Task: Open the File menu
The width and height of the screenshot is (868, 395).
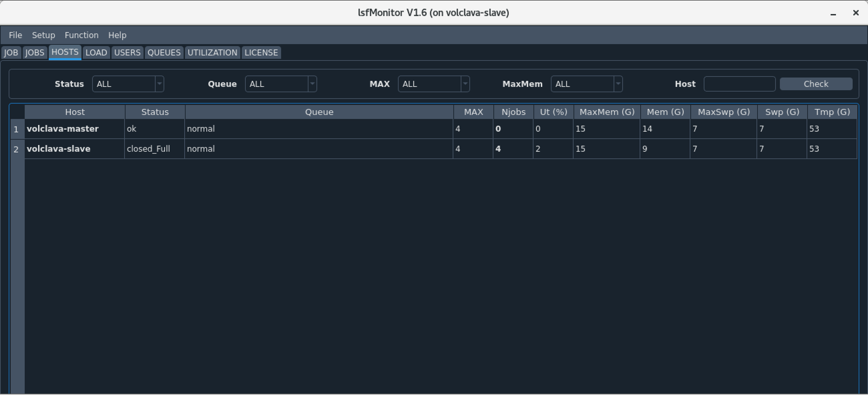Action: click(15, 35)
